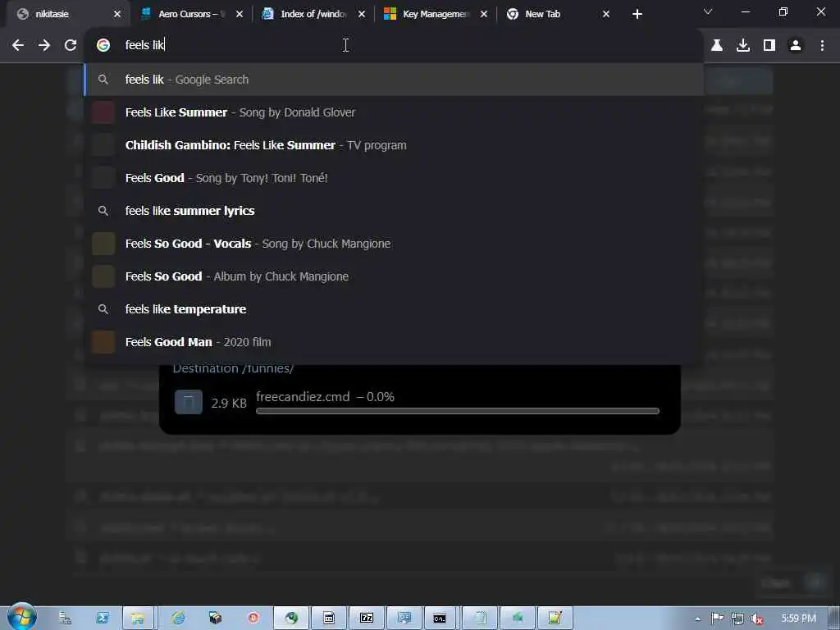Select 'feels like temperature' suggestion
This screenshot has height=630, width=840.
[394, 309]
